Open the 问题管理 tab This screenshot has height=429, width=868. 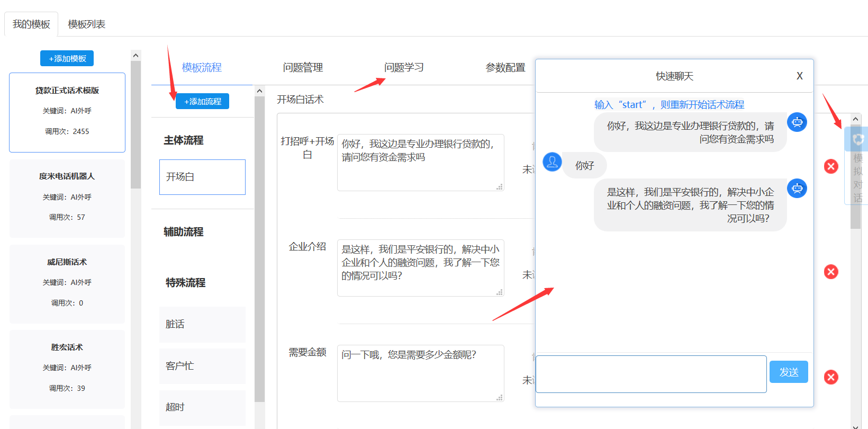click(x=303, y=68)
